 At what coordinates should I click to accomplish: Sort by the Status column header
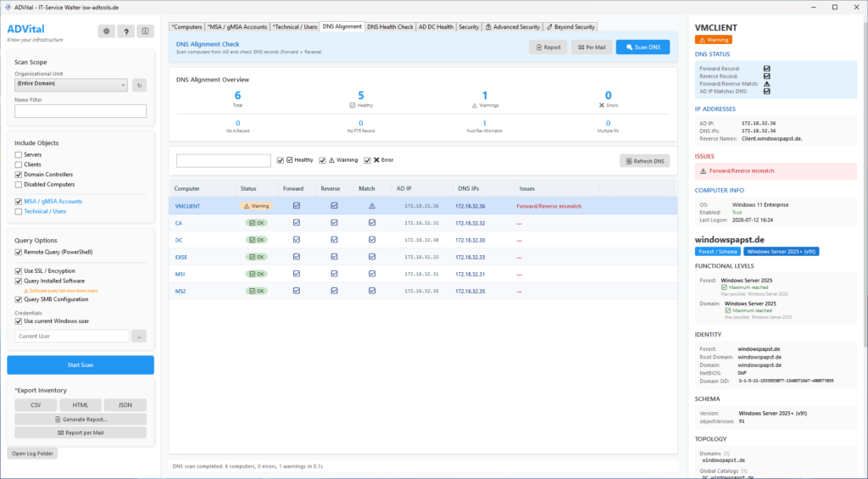[257, 188]
